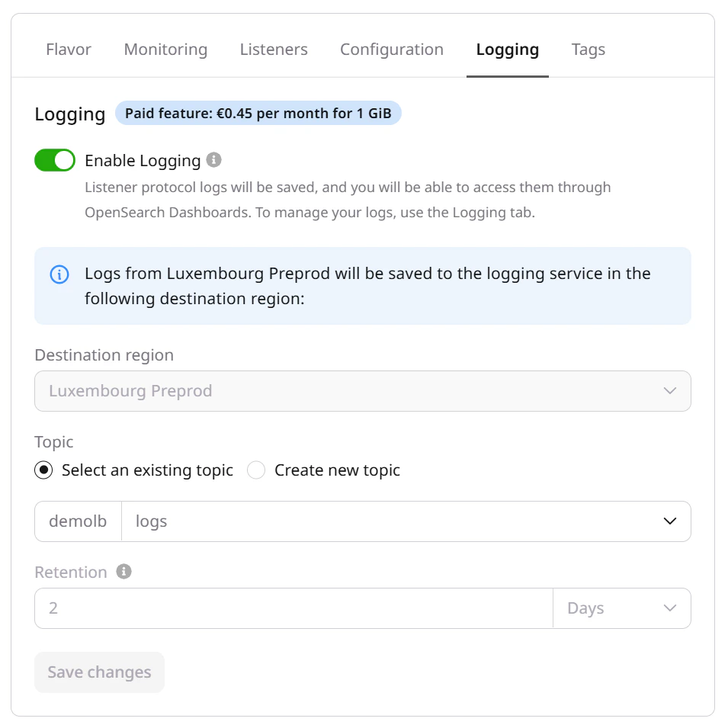Choose Select an existing topic
This screenshot has height=728, width=728.
click(x=43, y=470)
